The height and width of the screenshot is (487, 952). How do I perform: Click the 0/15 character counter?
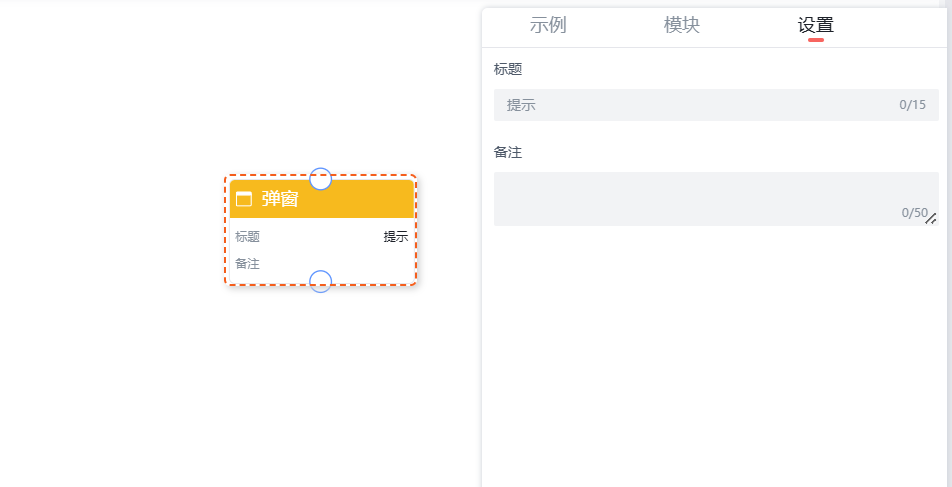click(912, 105)
